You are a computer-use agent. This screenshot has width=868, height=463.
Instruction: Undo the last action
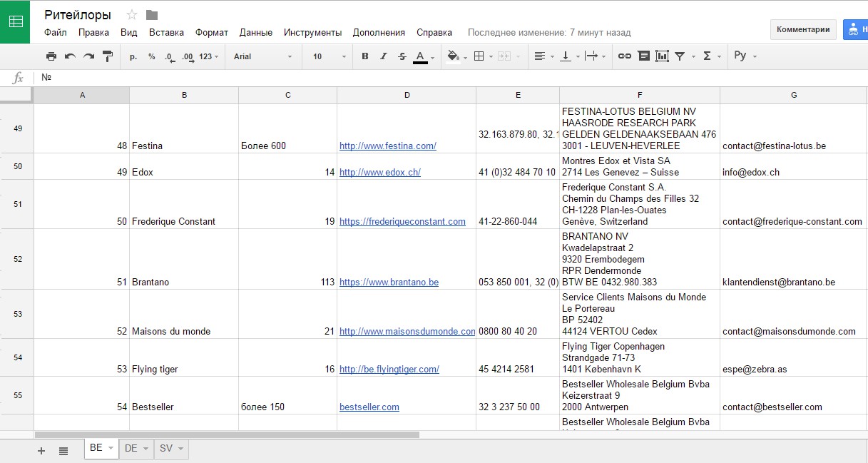pos(70,56)
